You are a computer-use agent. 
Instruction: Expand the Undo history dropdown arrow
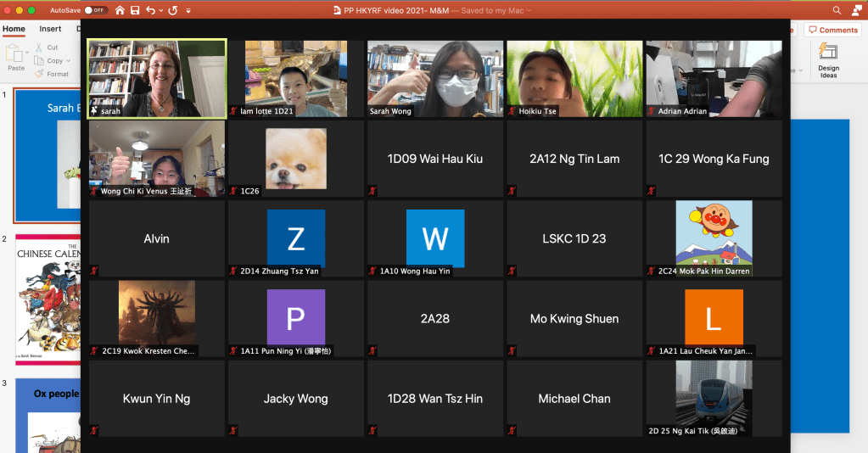[x=160, y=10]
